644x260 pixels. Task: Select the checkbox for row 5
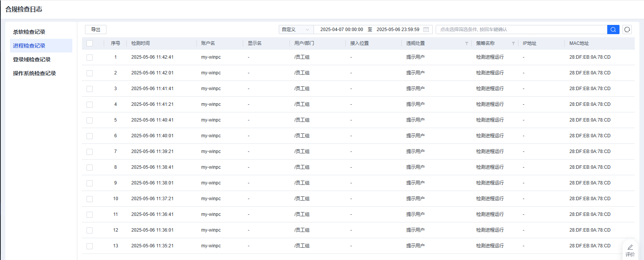coord(90,120)
